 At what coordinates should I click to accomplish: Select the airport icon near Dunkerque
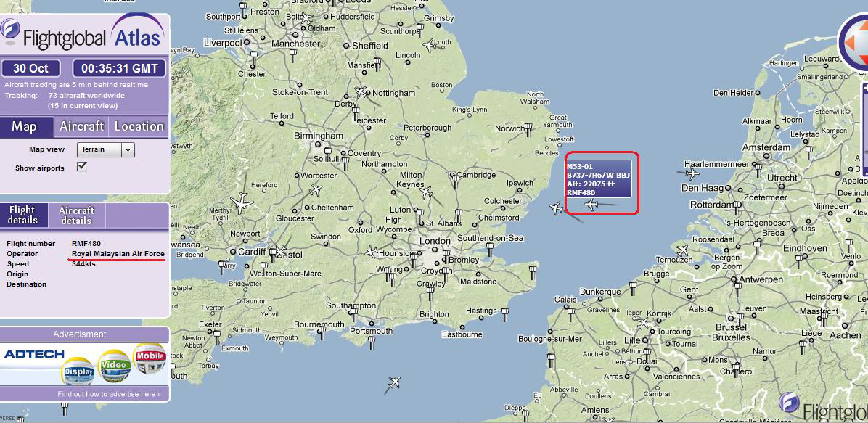(631, 287)
